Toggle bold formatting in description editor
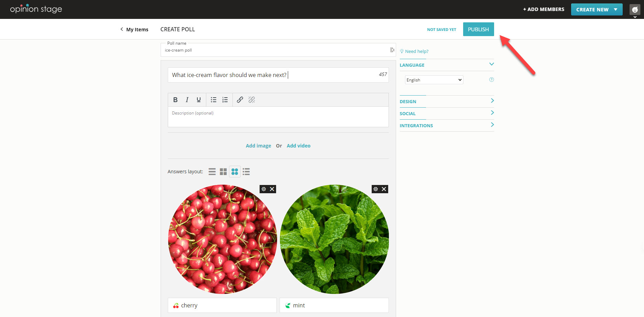This screenshot has width=644, height=317. click(175, 100)
